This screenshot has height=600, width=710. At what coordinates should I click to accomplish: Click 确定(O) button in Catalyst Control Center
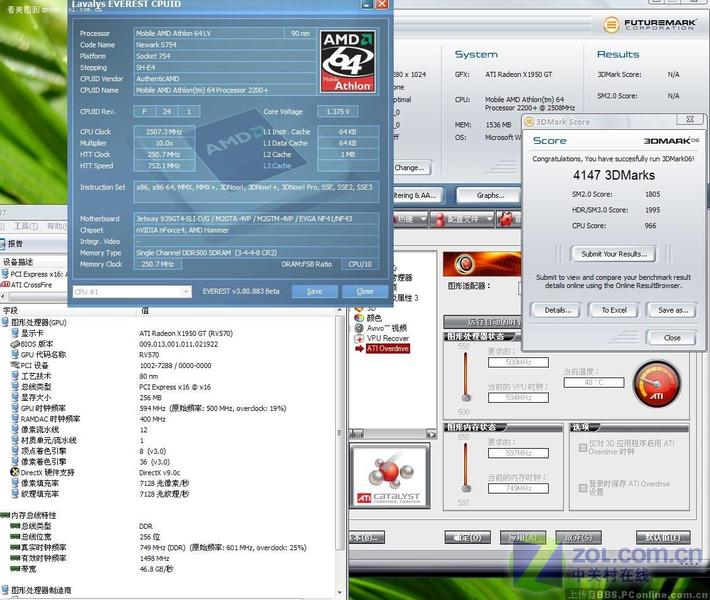[x=467, y=538]
